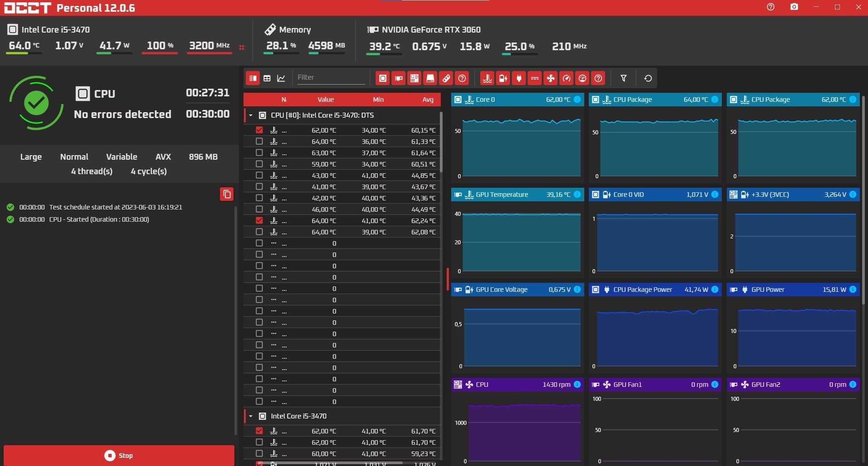Toggle the memory stick filter icon

446,78
